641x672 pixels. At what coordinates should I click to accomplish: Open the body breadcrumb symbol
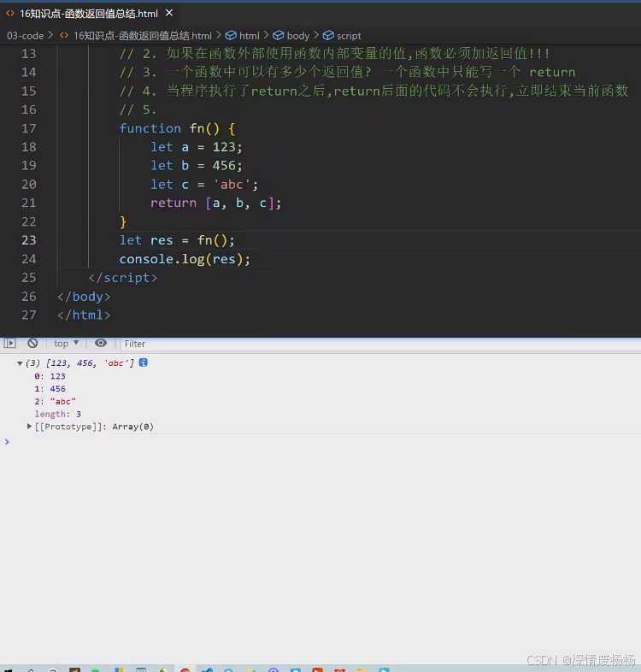pos(297,36)
